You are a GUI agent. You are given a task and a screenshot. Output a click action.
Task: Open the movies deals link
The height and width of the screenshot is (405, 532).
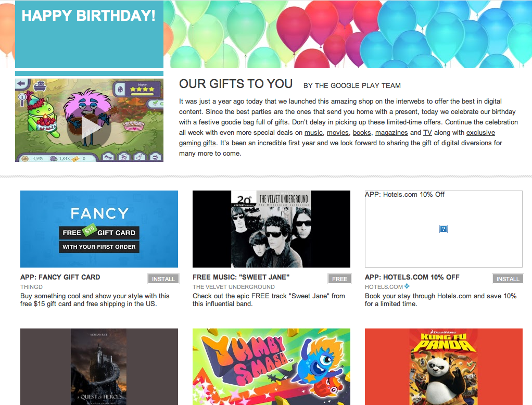coord(338,133)
